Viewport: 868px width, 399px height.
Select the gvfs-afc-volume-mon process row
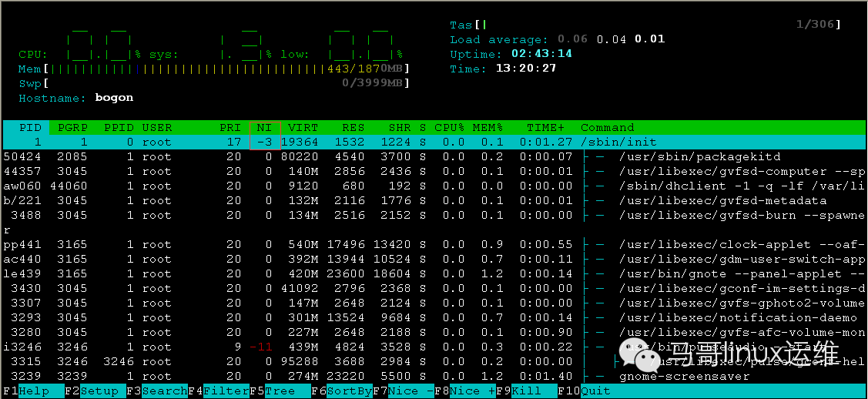(434, 333)
